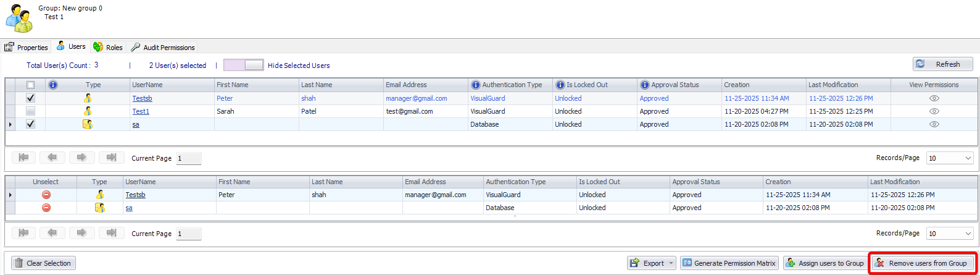Image resolution: width=980 pixels, height=275 pixels.
Task: Click the Test1 user type icon
Action: tap(88, 111)
